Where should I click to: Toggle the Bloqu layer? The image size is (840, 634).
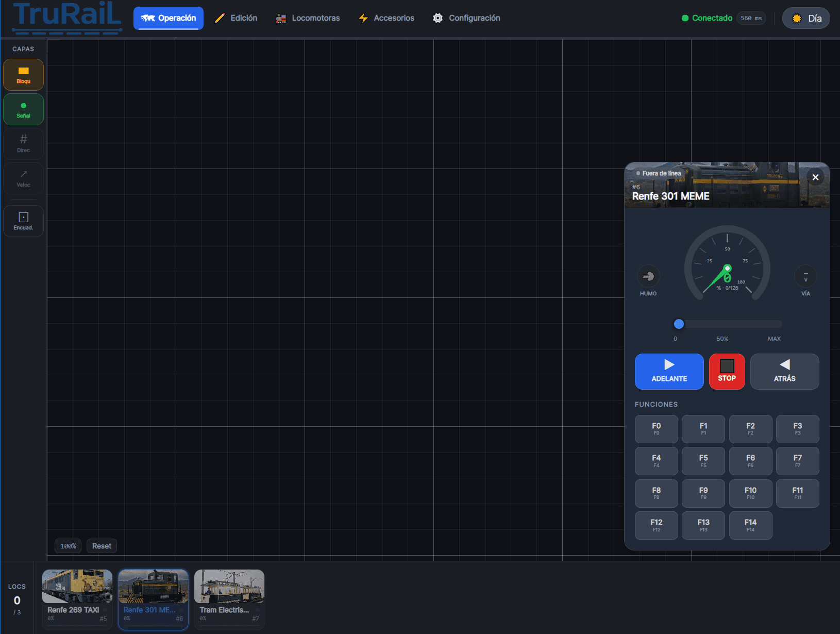[23, 75]
